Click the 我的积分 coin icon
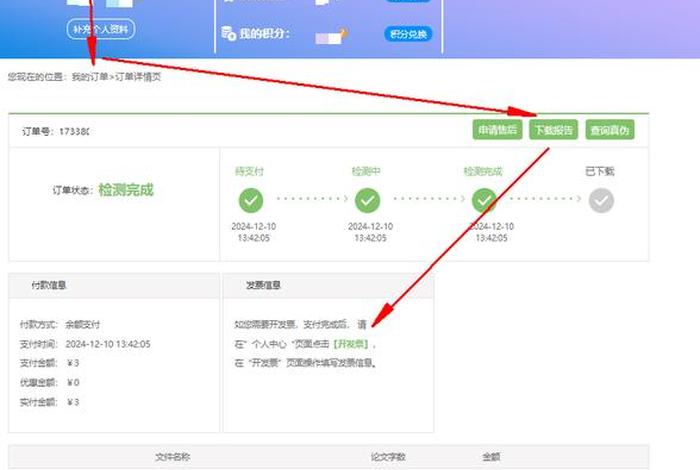This screenshot has height=470, width=700. pos(229,33)
